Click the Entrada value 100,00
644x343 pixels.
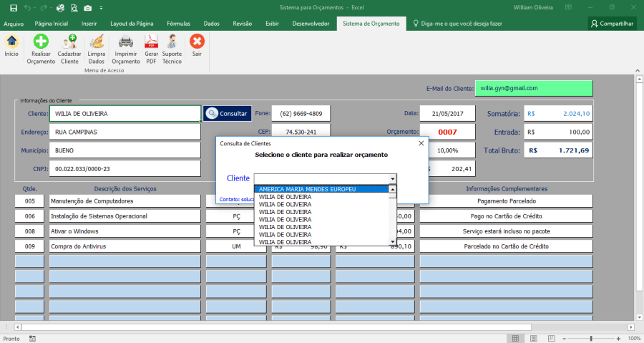click(x=558, y=132)
